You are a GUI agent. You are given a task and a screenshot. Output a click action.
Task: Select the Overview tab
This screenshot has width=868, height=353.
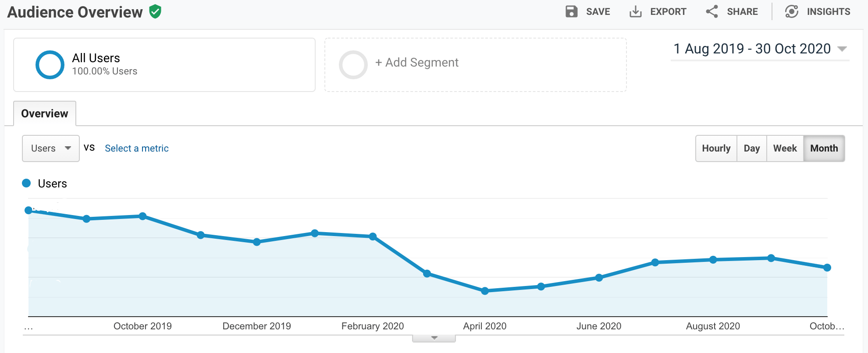click(45, 113)
